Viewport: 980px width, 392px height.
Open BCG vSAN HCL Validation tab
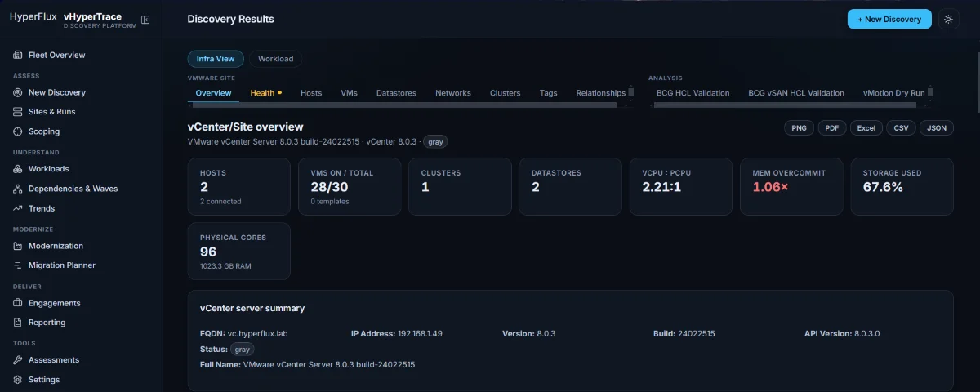click(796, 93)
